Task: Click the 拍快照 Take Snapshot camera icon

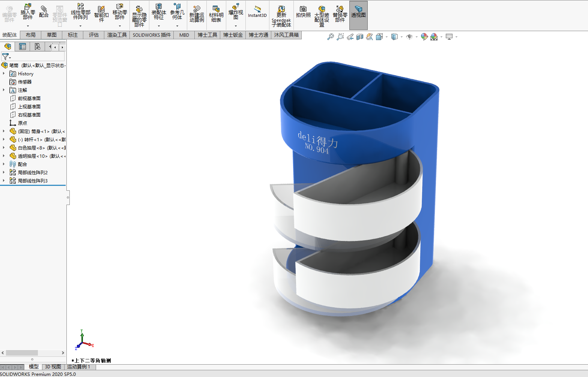Action: click(303, 12)
